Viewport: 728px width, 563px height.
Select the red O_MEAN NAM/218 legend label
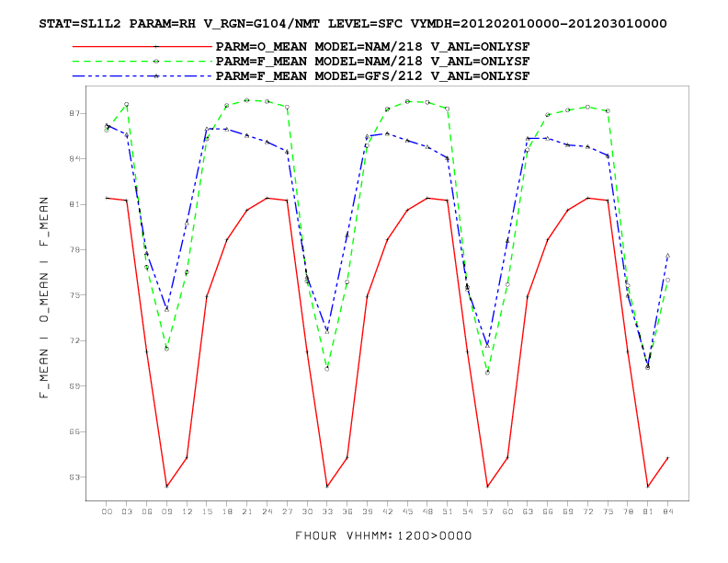click(x=372, y=47)
